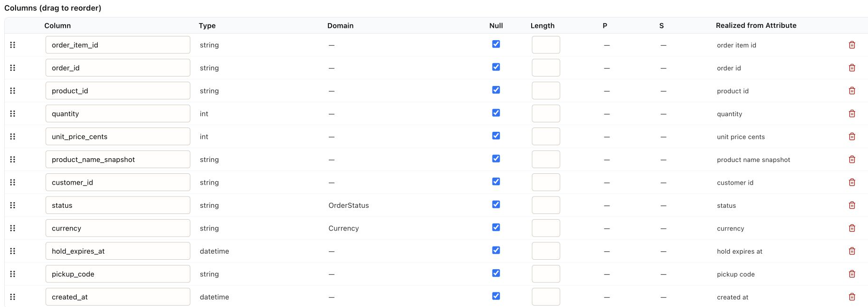Focus the Length field for order_item_id
868x307 pixels.
point(546,45)
